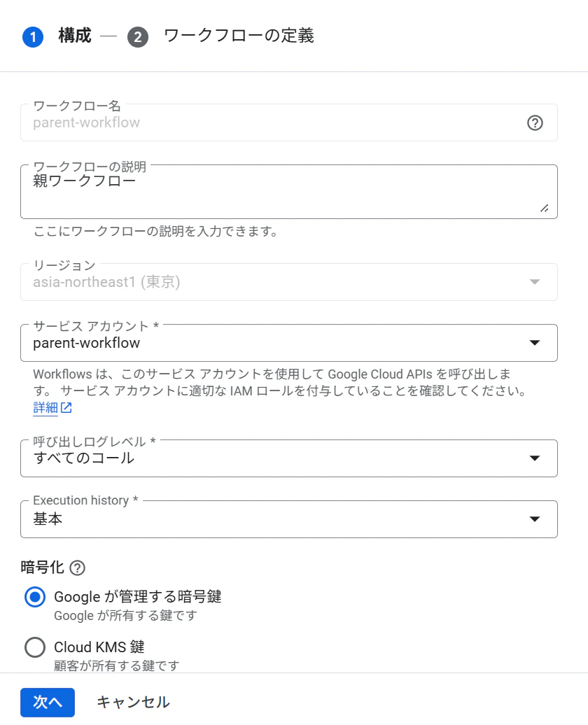Click the resize handle of the description textarea

pyautogui.click(x=545, y=209)
